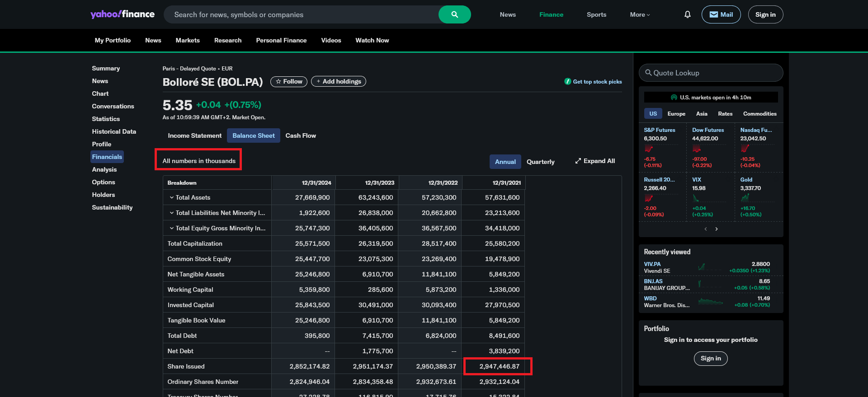
Task: Go to Sports section
Action: pyautogui.click(x=596, y=14)
